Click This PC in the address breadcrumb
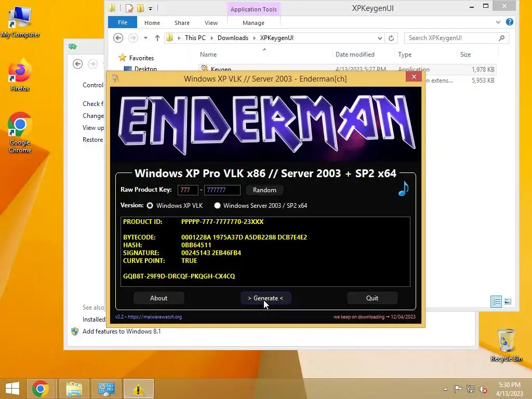532x399 pixels. 195,38
